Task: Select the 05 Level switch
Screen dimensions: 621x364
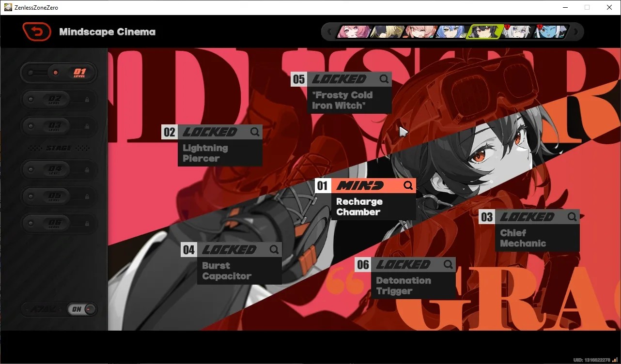Action: tap(59, 197)
